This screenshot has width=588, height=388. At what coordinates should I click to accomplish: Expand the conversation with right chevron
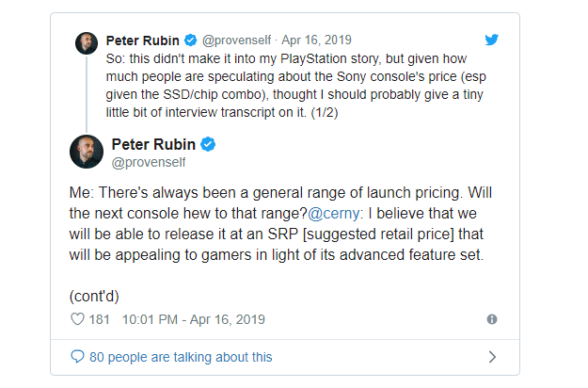click(491, 357)
